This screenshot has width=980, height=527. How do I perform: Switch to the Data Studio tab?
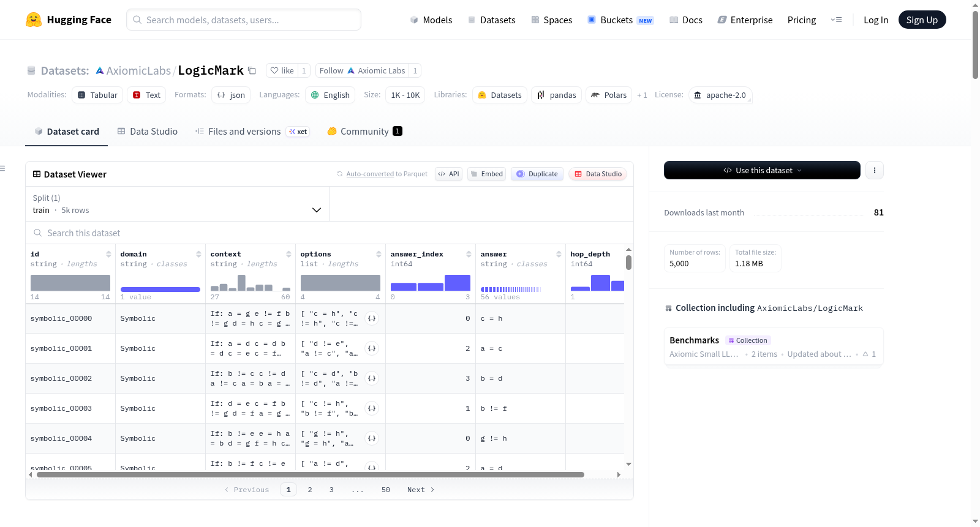(148, 131)
